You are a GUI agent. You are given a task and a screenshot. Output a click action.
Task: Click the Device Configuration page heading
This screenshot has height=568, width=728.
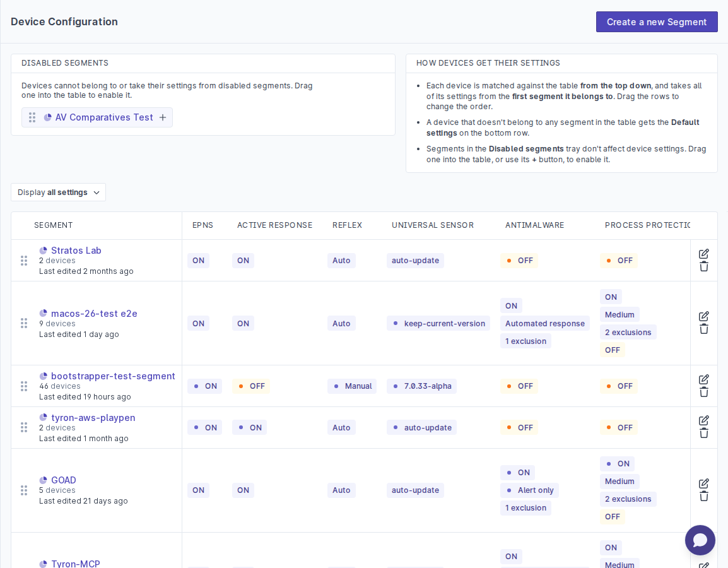(64, 22)
